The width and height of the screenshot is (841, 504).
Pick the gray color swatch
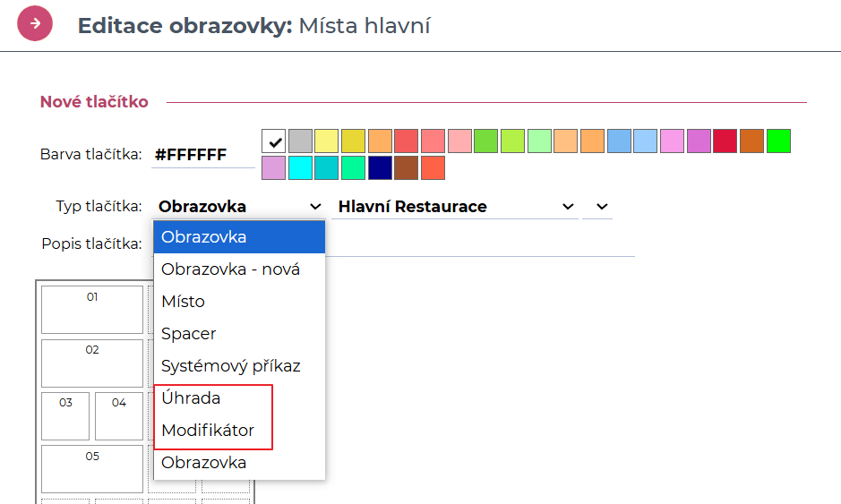300,141
